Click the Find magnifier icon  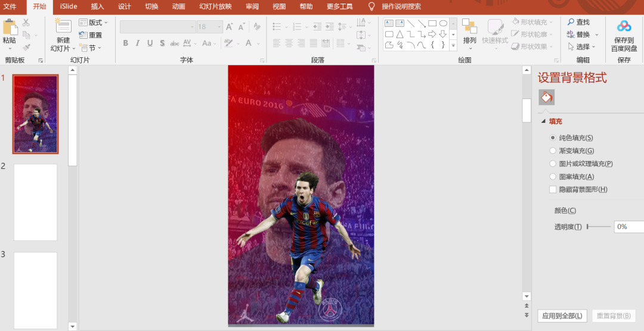[571, 21]
